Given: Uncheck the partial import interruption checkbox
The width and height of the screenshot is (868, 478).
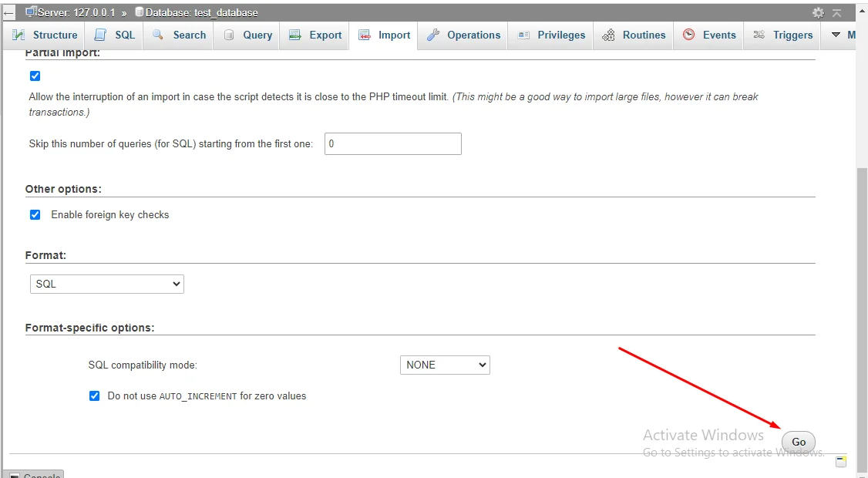Looking at the screenshot, I should pos(35,76).
